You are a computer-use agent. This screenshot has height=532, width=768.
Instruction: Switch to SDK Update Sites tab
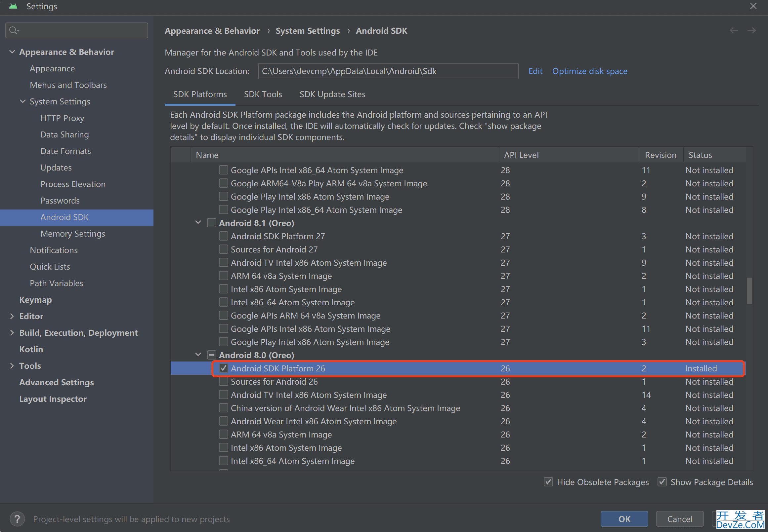[x=331, y=94]
